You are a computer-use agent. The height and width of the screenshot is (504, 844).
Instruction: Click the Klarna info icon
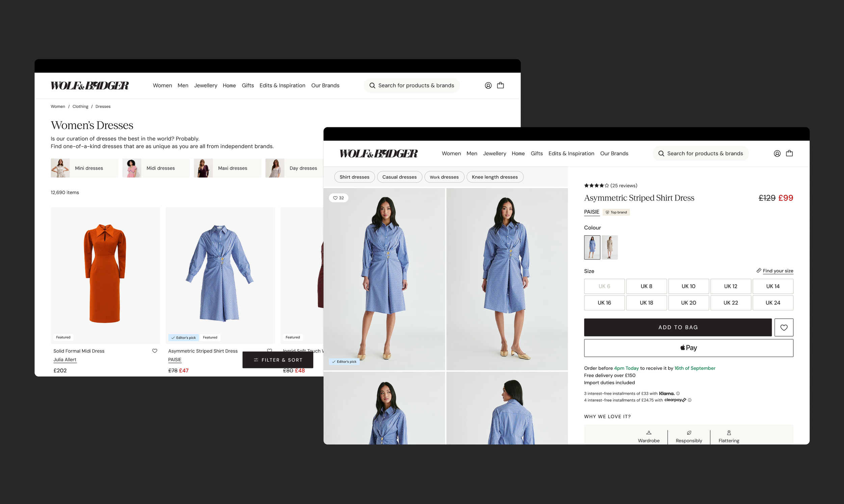coord(678,393)
